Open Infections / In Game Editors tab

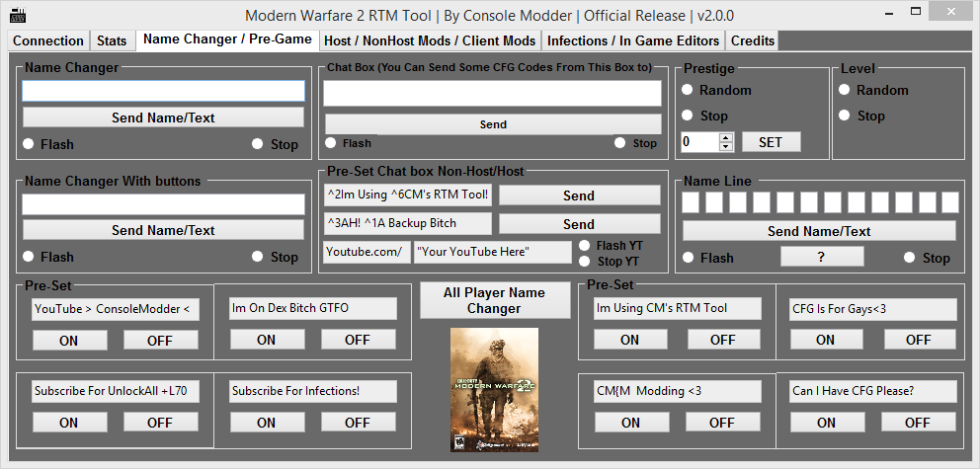pyautogui.click(x=632, y=40)
